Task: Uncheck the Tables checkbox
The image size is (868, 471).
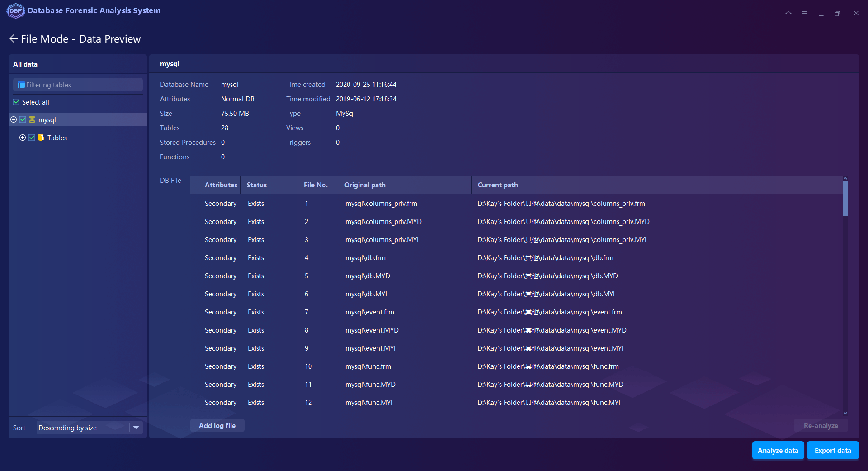Action: click(x=32, y=138)
